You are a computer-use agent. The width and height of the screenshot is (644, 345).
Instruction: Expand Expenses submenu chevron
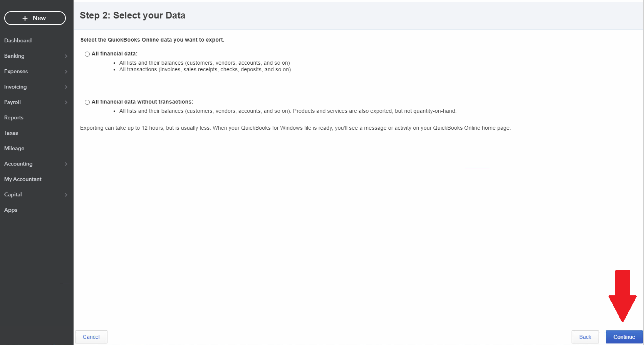66,72
